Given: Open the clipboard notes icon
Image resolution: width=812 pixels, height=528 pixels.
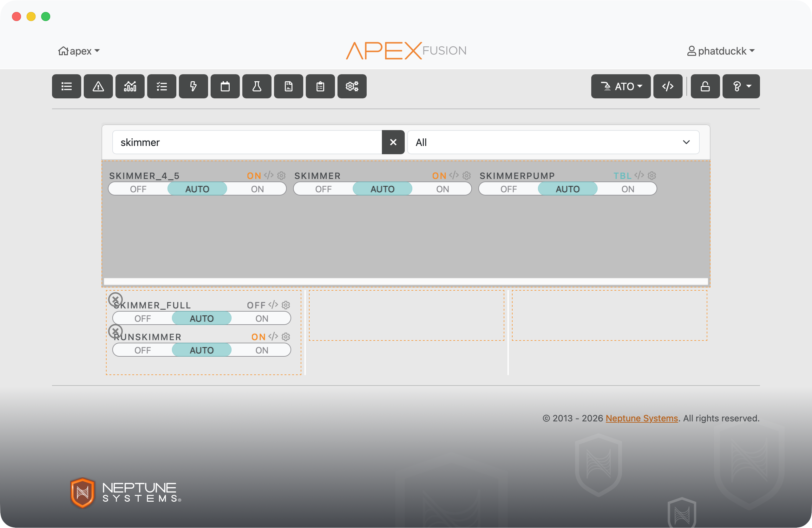Looking at the screenshot, I should [x=320, y=86].
